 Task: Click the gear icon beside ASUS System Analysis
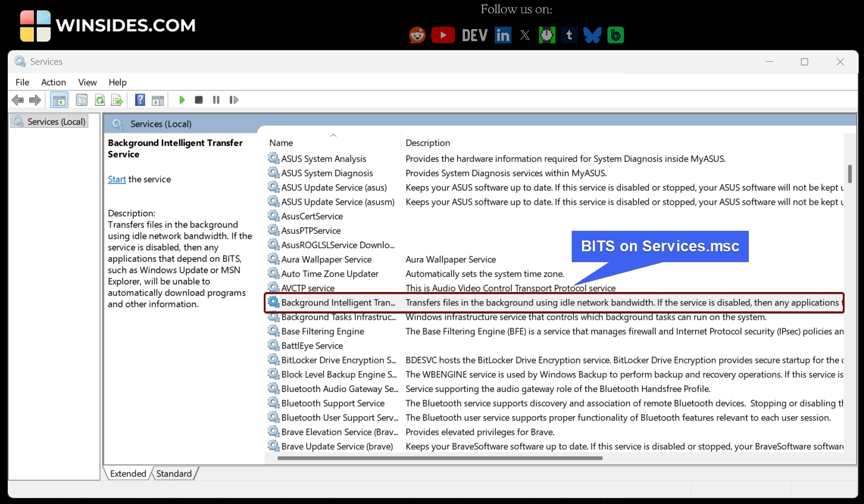[273, 159]
